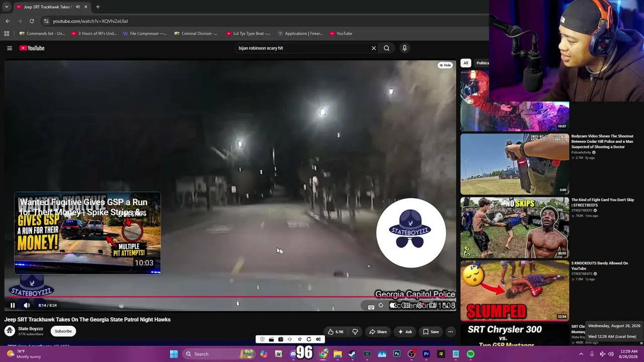
Task: Open the Chrome apps grid shortcut
Action: [7, 34]
